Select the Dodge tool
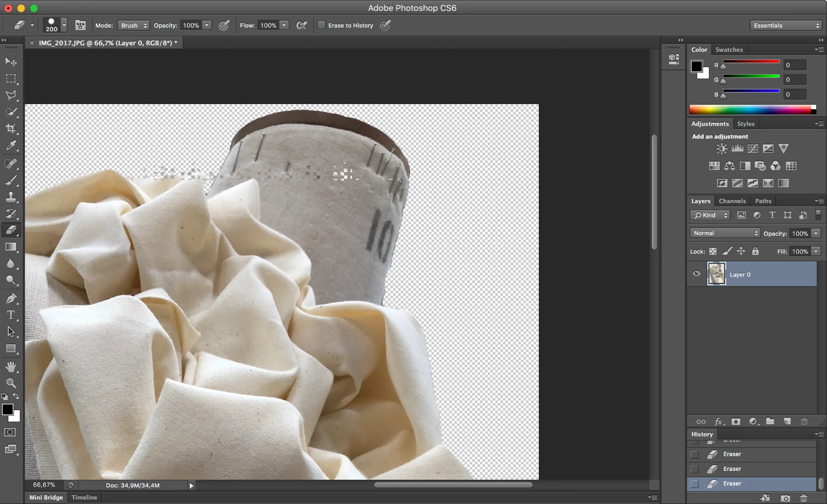827x504 pixels. click(x=11, y=280)
